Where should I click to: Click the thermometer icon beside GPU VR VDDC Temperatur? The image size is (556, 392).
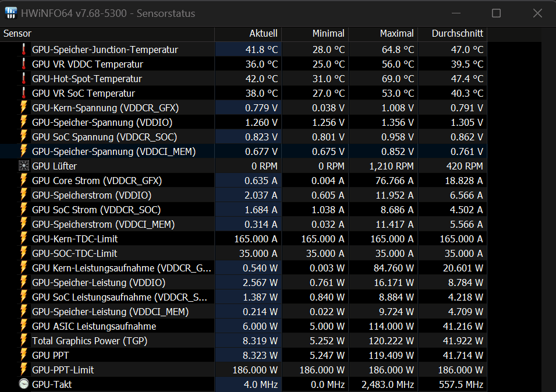pos(24,64)
